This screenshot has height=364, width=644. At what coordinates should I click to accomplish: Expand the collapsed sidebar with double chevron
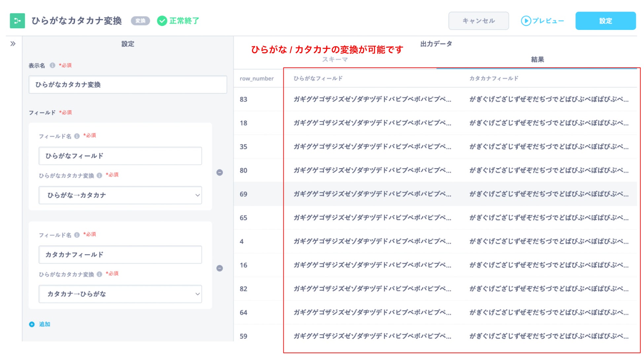[x=13, y=44]
